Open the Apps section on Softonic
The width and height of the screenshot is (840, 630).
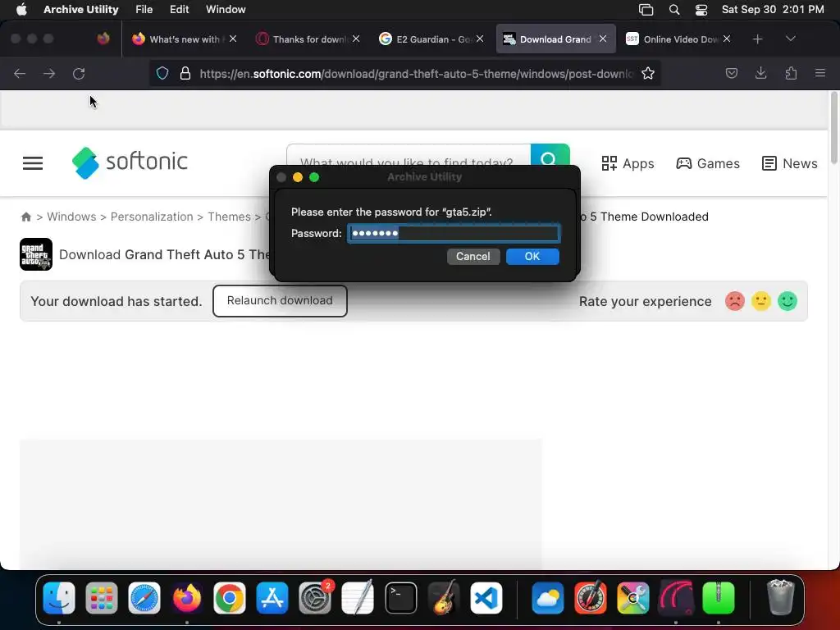[x=628, y=163]
